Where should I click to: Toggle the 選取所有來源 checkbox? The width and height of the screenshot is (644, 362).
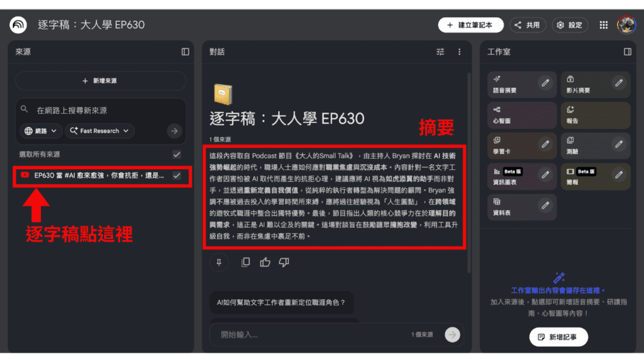177,154
